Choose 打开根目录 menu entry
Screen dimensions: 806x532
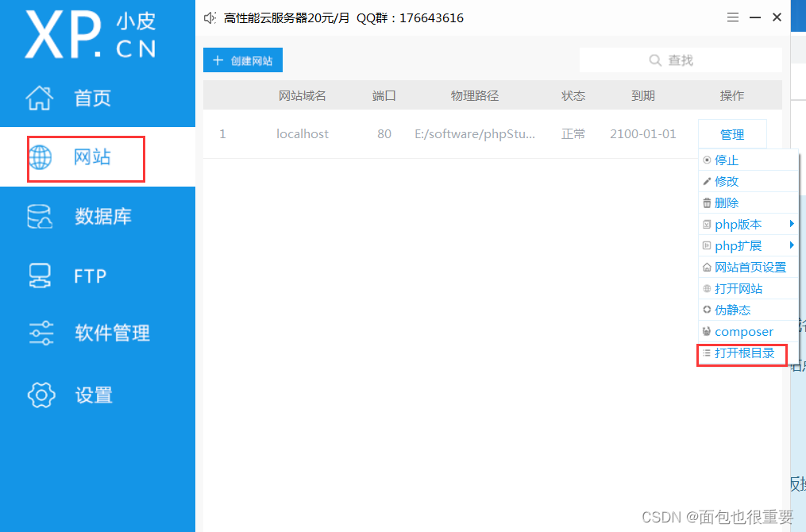click(x=743, y=353)
